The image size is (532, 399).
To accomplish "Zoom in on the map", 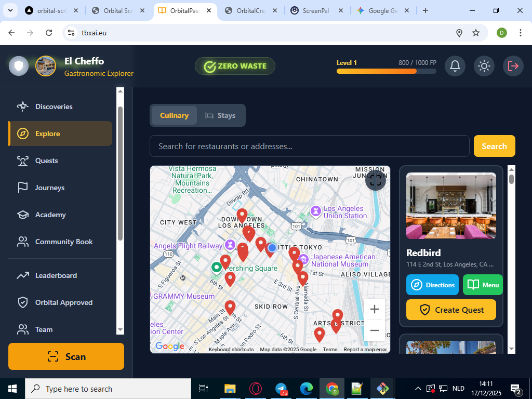I will [x=374, y=310].
